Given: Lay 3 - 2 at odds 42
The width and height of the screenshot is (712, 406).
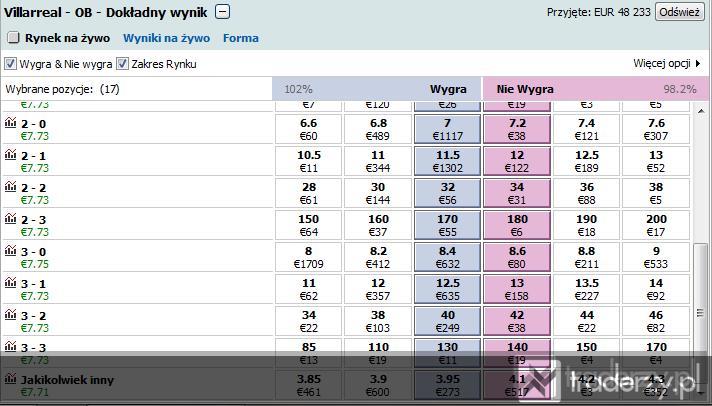Looking at the screenshot, I should pyautogui.click(x=517, y=322).
